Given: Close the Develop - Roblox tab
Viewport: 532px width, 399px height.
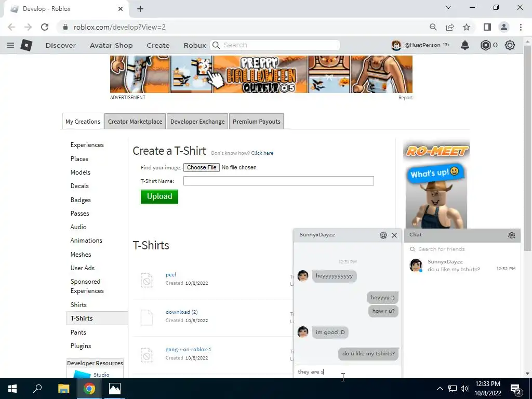Looking at the screenshot, I should coord(121,9).
